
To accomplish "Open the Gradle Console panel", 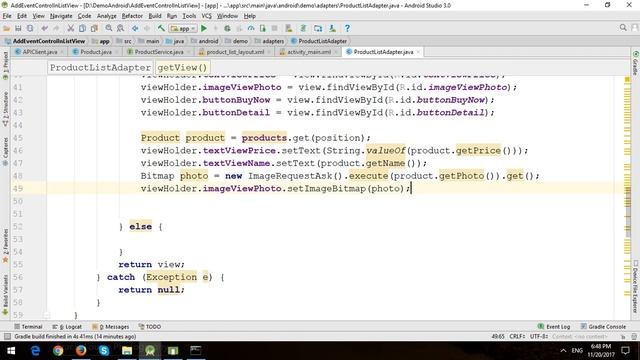I will click(603, 327).
